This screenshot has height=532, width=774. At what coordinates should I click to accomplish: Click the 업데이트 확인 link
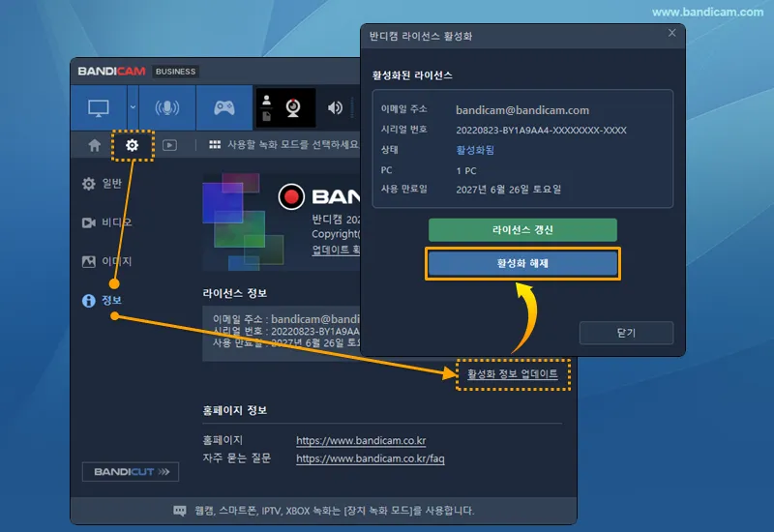point(336,250)
